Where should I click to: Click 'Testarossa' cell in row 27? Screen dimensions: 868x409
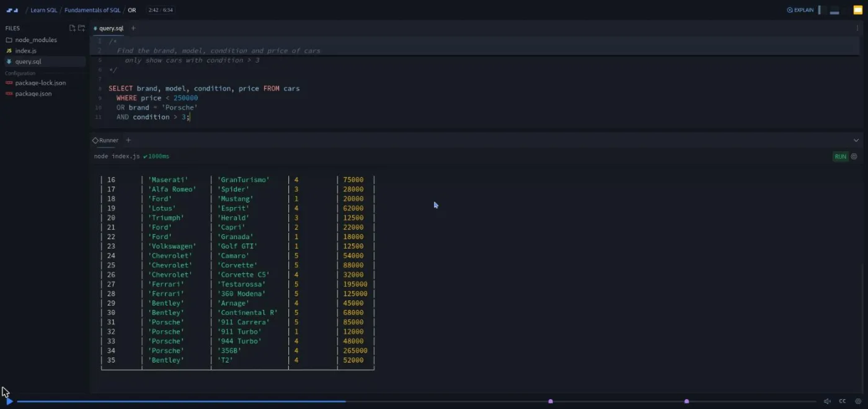[x=241, y=284]
